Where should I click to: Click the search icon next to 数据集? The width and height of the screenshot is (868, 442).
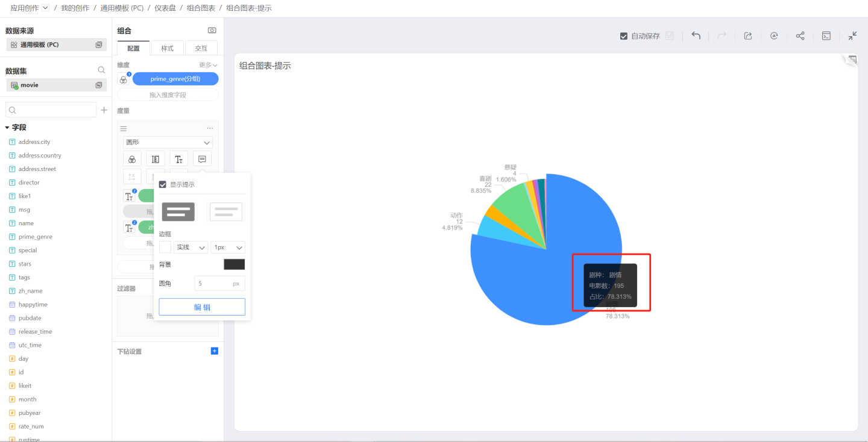tap(101, 70)
